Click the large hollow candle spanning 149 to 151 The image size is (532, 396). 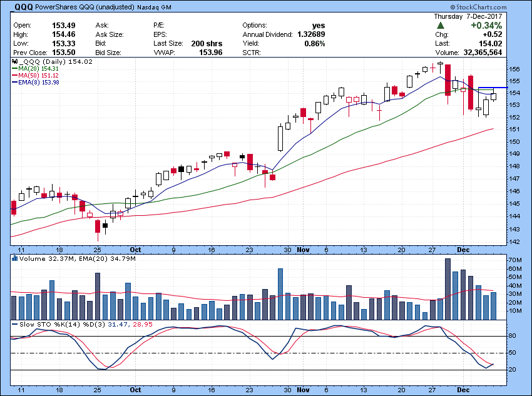pyautogui.click(x=280, y=138)
